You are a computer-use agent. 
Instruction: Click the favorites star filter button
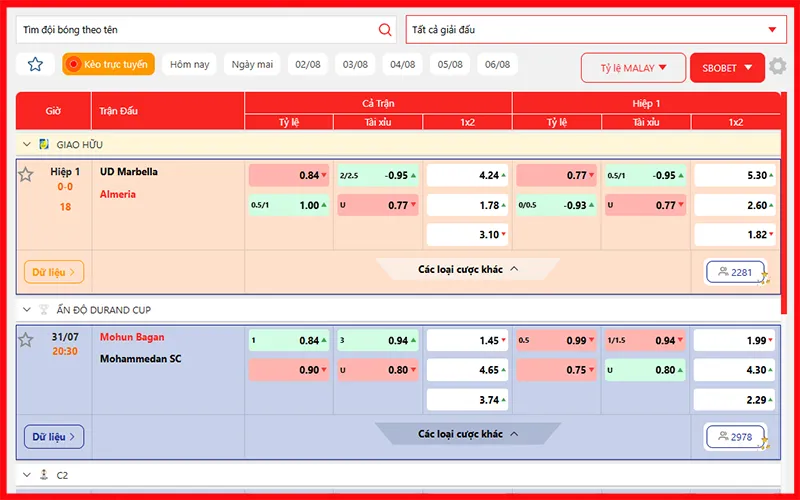(35, 65)
